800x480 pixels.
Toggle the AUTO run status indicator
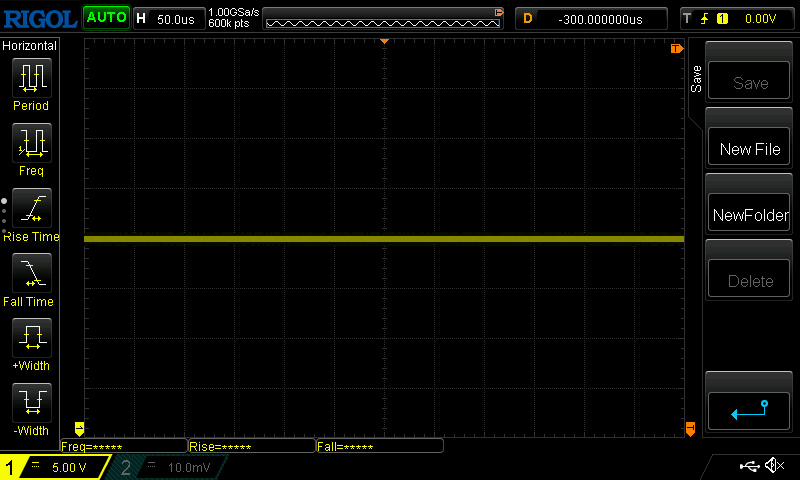tap(105, 18)
